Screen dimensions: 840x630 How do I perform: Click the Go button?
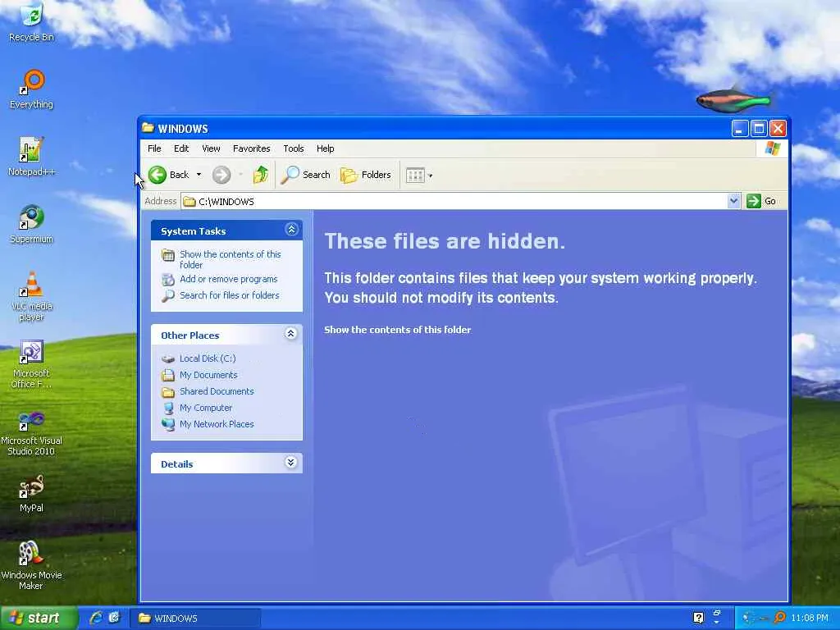tap(760, 201)
